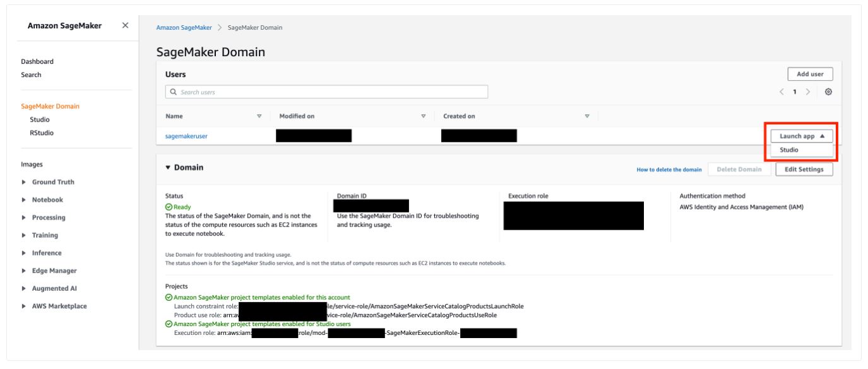Screen dimensions: 868x369
Task: Click the SageMaker Domain page heading
Action: tap(210, 52)
